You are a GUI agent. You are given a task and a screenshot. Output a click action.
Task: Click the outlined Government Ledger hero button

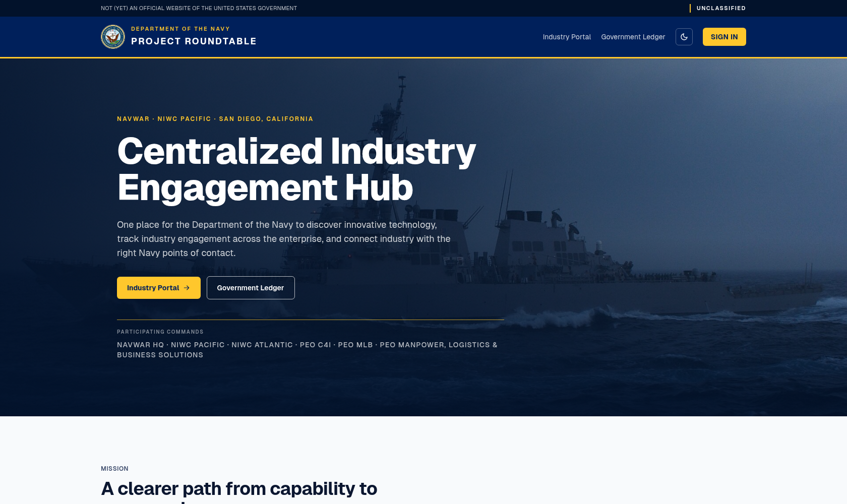[251, 288]
